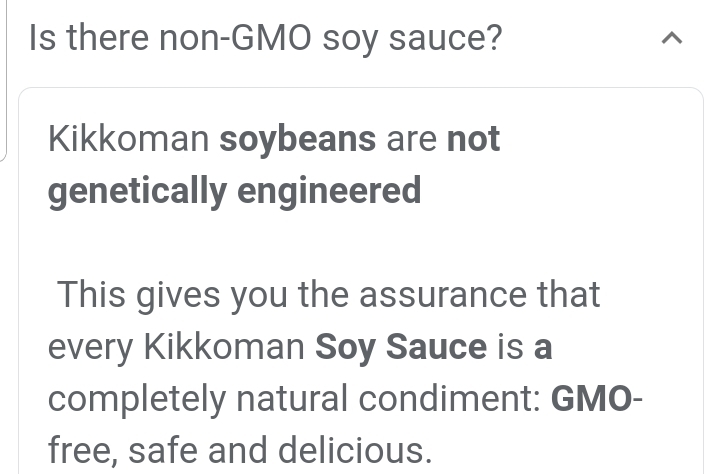
Task: Collapse the non-GMO soy sauce question chevron
Action: point(673,39)
